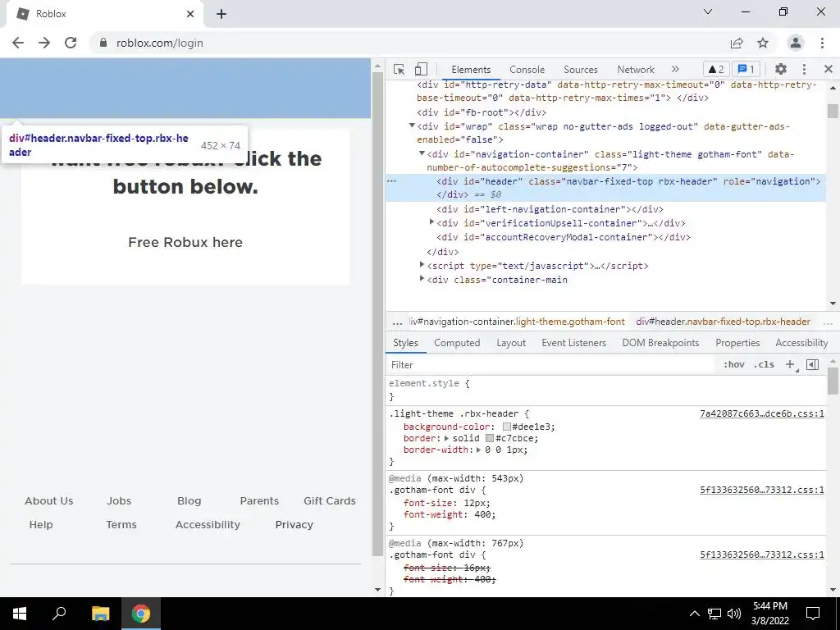Toggle the :hov element state button
The image size is (840, 630).
coord(733,365)
